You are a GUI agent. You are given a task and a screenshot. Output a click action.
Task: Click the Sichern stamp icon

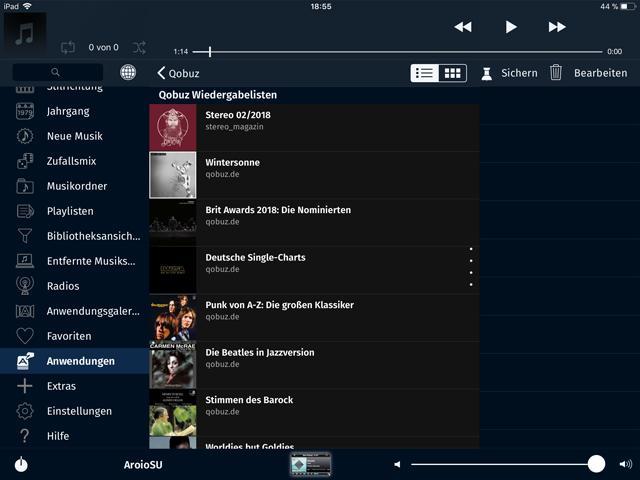[487, 73]
